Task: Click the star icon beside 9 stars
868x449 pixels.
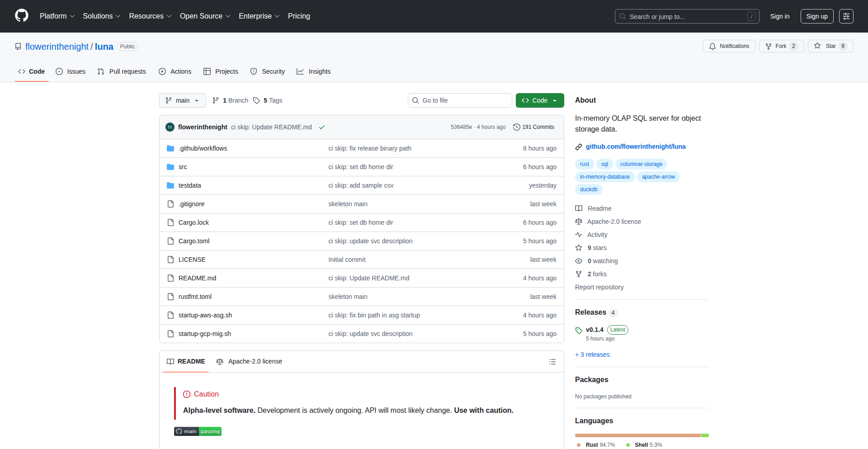Action: (x=579, y=248)
